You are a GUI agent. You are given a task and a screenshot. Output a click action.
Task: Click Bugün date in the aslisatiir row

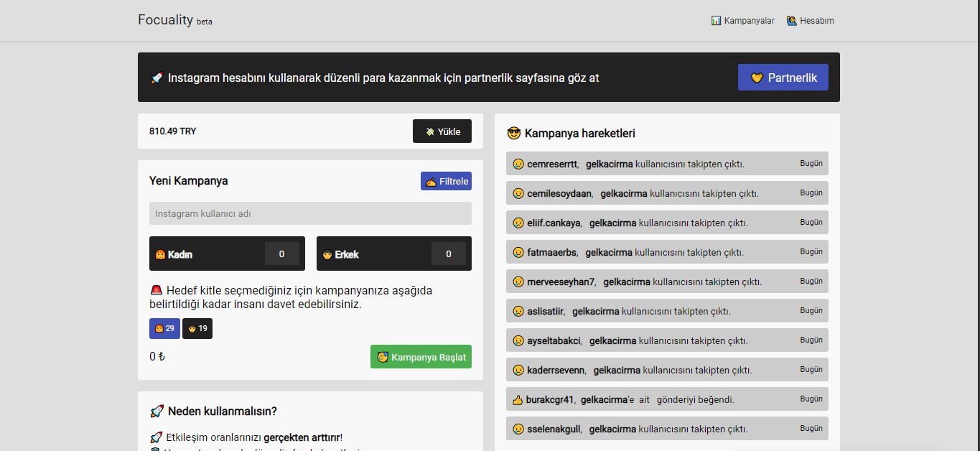tap(811, 310)
